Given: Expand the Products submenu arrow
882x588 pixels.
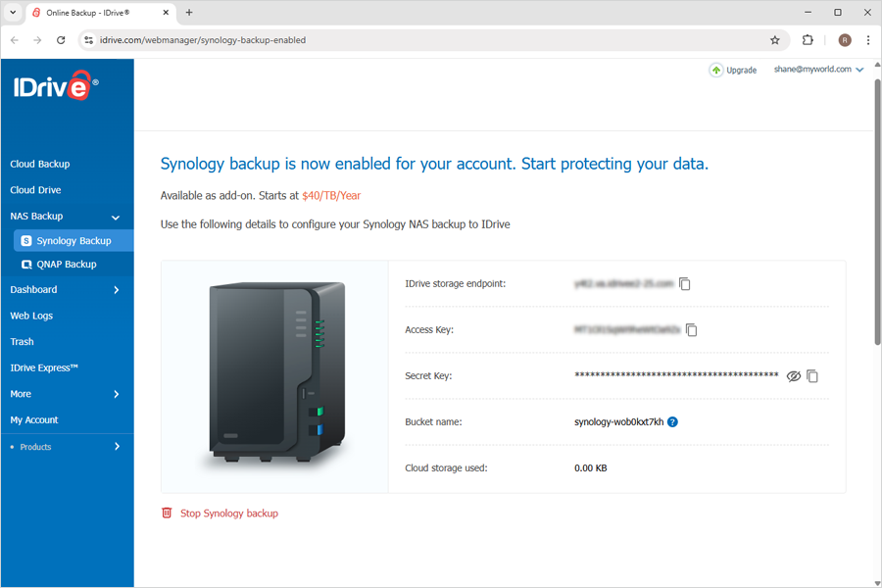Looking at the screenshot, I should click(x=117, y=446).
